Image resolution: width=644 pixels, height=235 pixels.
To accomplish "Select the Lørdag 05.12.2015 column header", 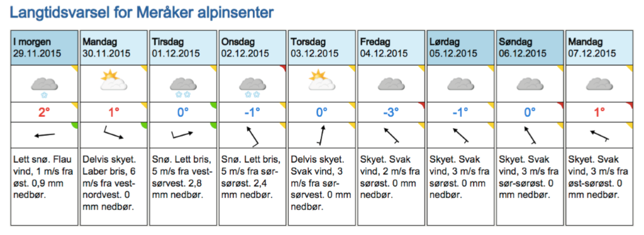I will click(461, 47).
